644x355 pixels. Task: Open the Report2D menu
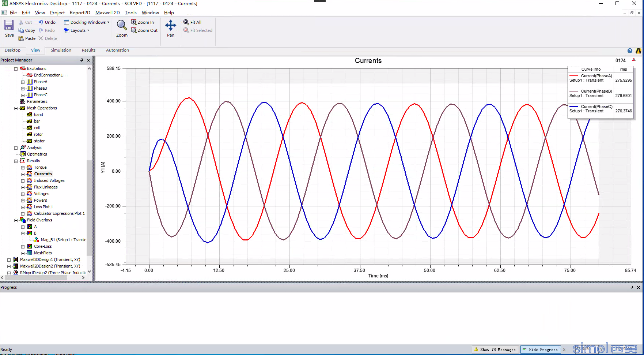pos(80,13)
